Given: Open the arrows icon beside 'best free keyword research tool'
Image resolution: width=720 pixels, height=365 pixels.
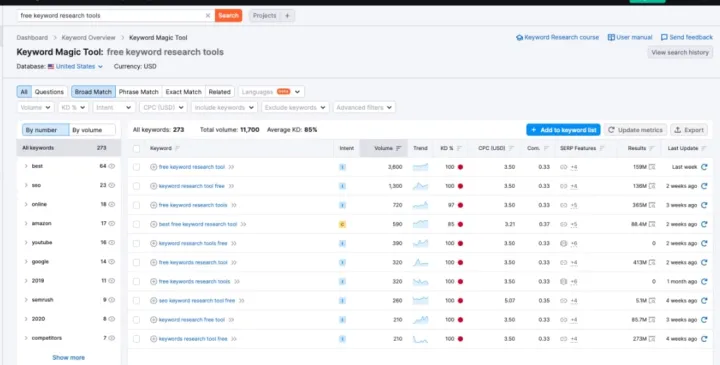Looking at the screenshot, I should click(243, 225).
